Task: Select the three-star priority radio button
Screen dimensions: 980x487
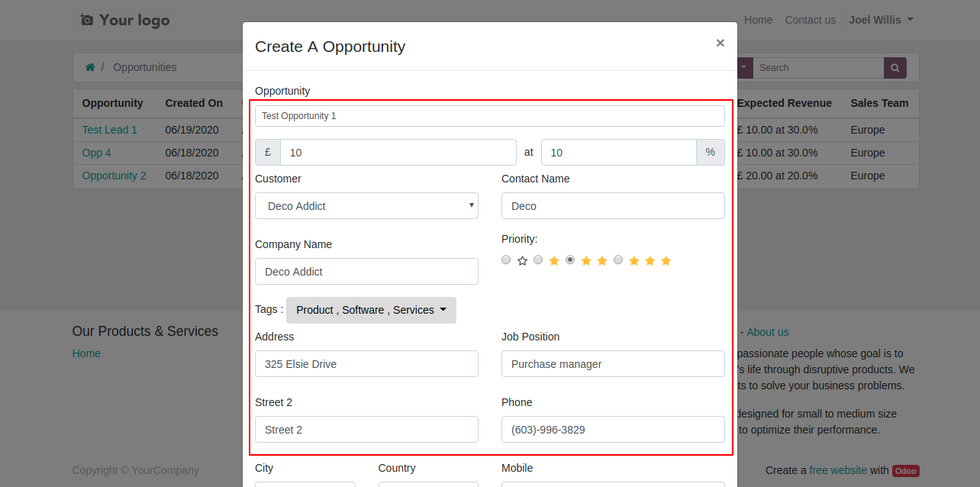Action: (618, 260)
